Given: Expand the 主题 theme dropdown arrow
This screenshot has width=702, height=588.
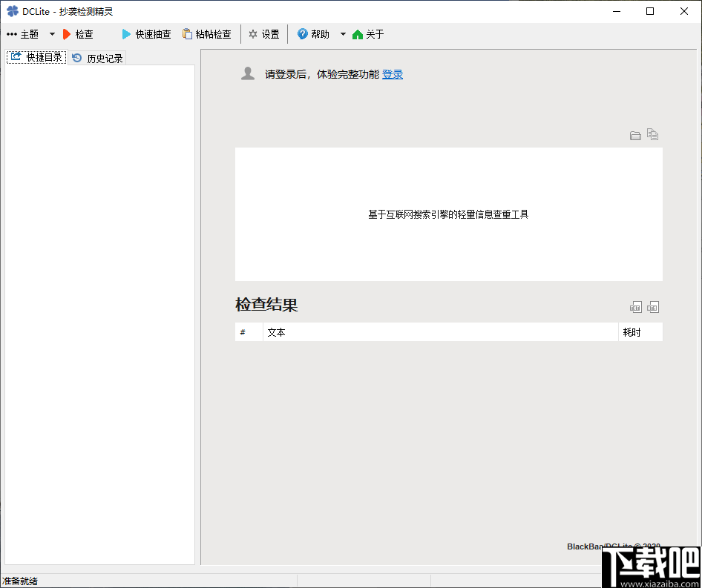Looking at the screenshot, I should pos(51,33).
